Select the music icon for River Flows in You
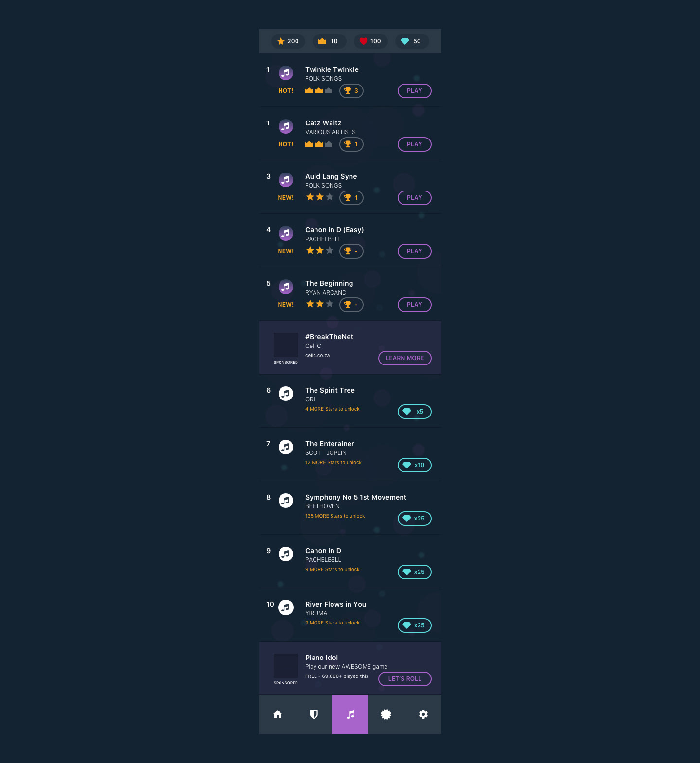Viewport: 700px width, 763px height. pos(286,607)
